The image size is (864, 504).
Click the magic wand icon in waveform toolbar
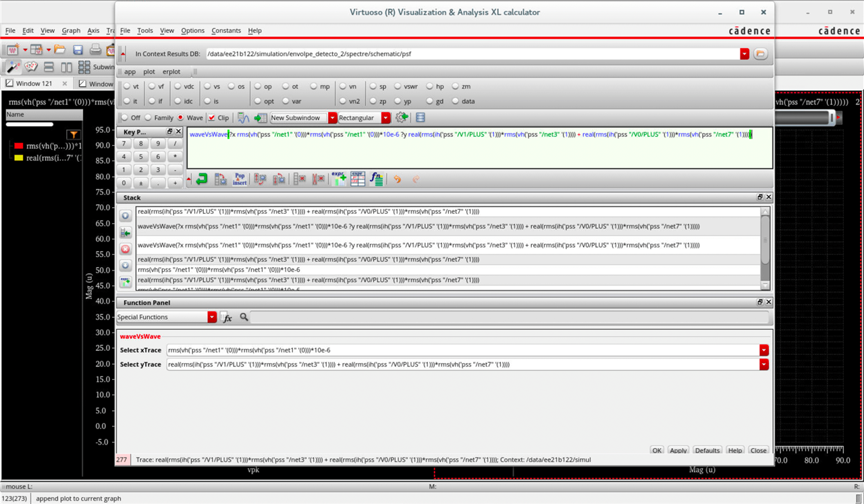(x=13, y=67)
